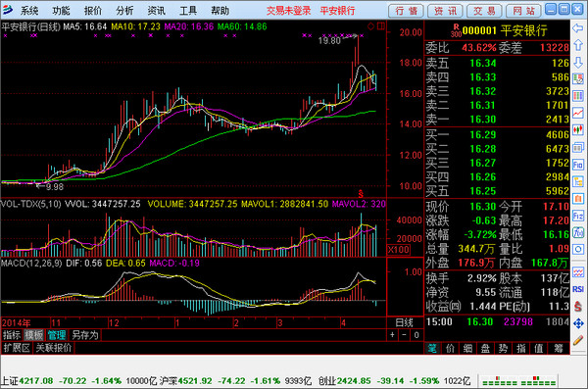
Task: Click the blue circle icon in sidebar
Action: coord(578,250)
